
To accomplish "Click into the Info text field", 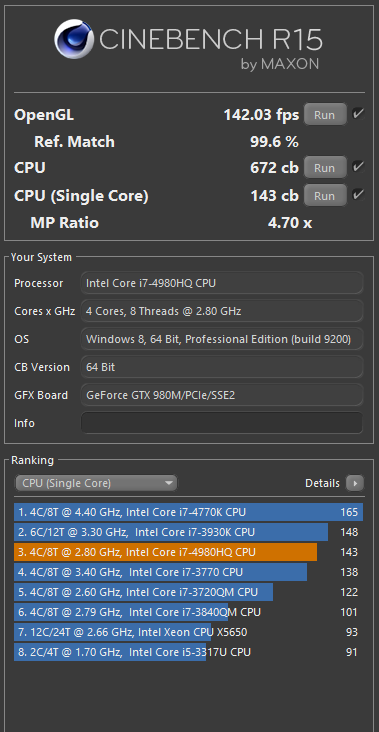I will 222,423.
